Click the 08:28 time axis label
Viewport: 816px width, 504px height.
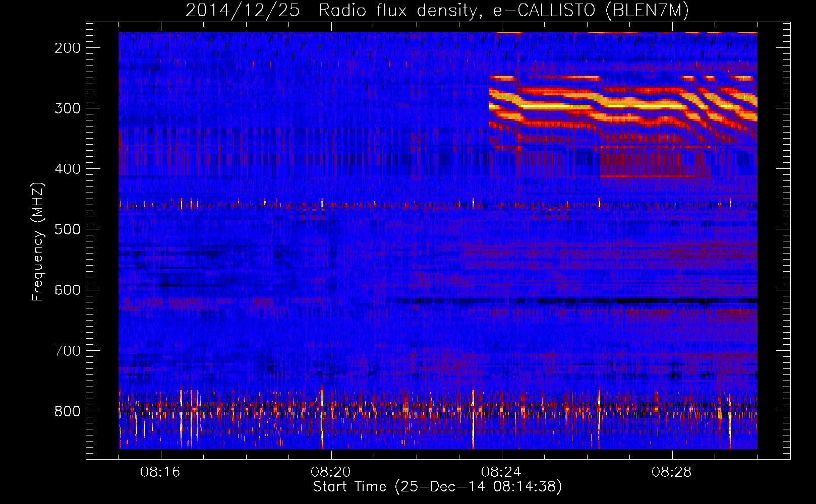[x=672, y=472]
